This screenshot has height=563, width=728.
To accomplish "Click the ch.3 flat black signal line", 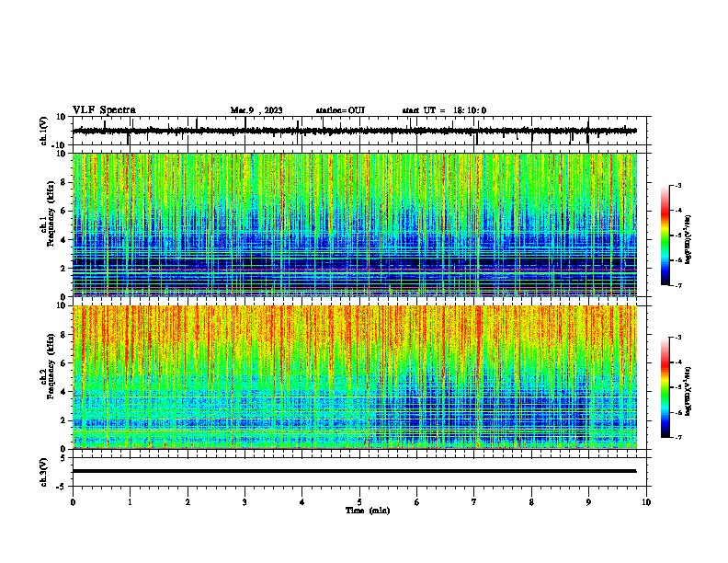I will pyautogui.click(x=355, y=471).
